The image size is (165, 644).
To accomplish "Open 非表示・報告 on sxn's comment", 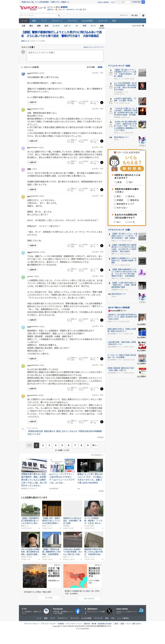I will tap(98, 73).
